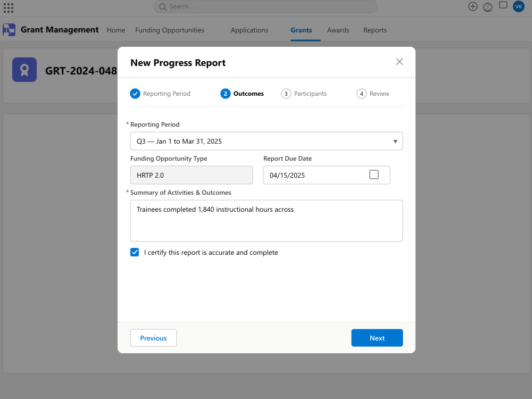Click the Next button

[377, 338]
